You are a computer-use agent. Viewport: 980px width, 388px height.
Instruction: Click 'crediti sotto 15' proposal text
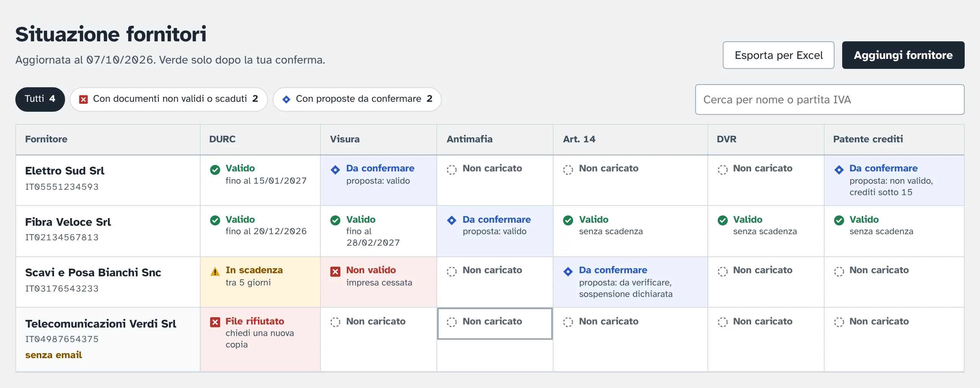pyautogui.click(x=881, y=192)
